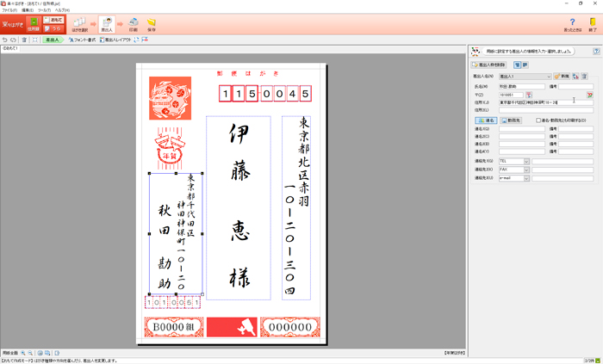Click the 新規 new sender button

coord(563,77)
